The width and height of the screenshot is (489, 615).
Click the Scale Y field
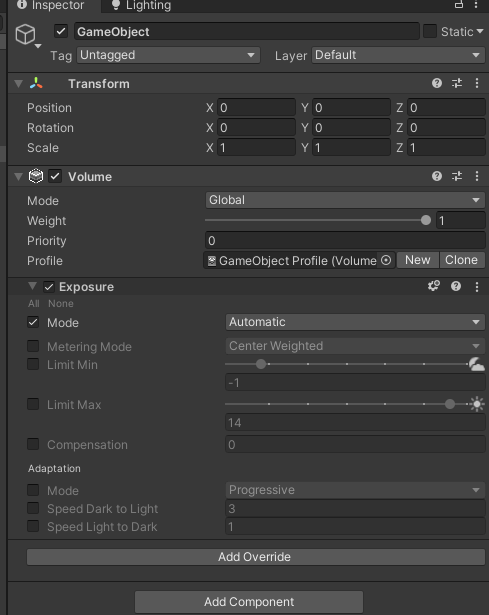click(351, 147)
